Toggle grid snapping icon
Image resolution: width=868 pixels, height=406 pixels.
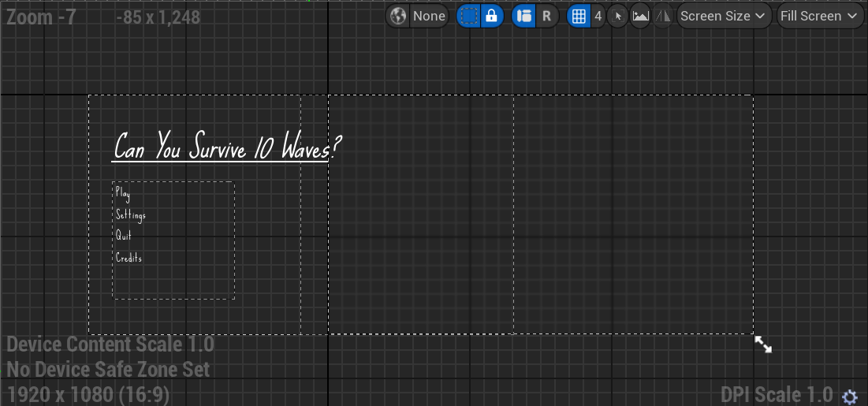(579, 16)
